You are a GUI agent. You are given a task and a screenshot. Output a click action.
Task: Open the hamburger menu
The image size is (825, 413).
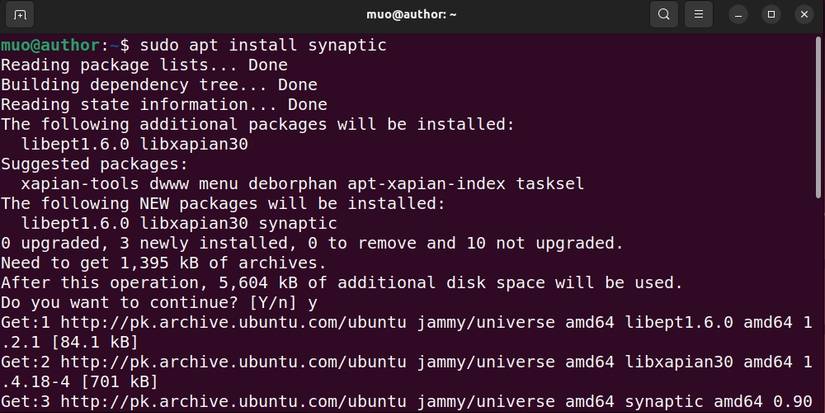click(699, 15)
